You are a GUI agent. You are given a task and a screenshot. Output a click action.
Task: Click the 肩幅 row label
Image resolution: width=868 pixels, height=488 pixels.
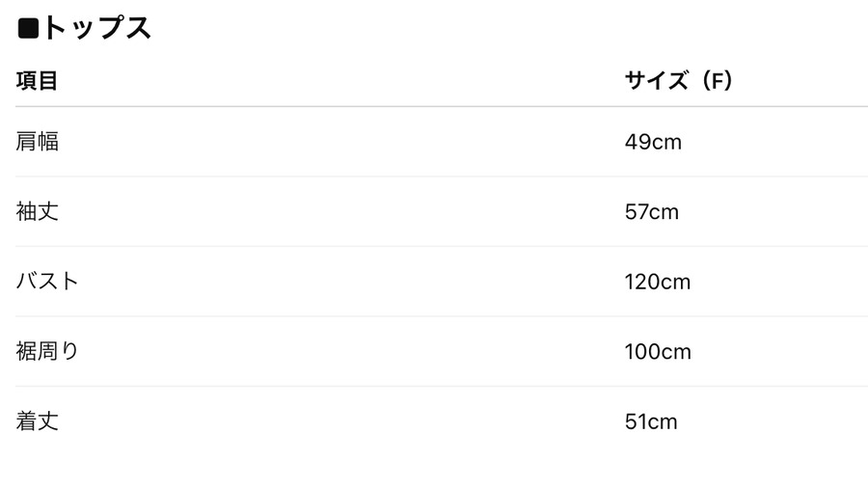pyautogui.click(x=38, y=142)
